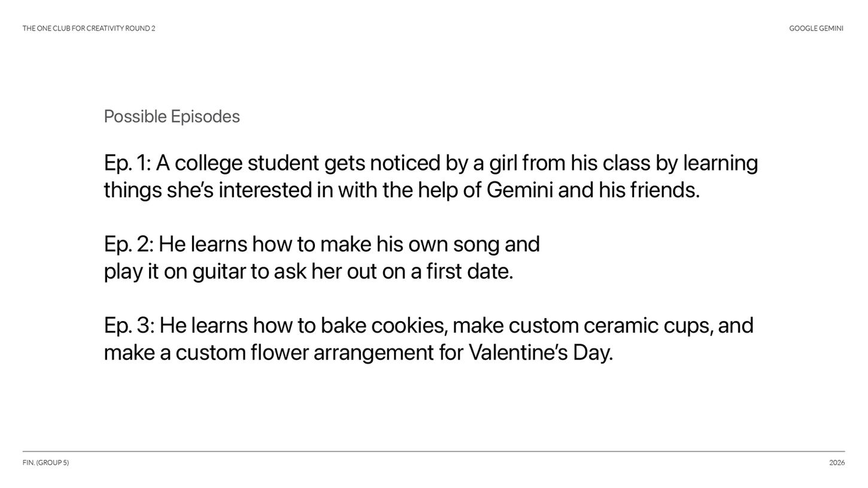
Task: Click the phrase 'flower arrangement' in Episode 3
Action: point(342,353)
